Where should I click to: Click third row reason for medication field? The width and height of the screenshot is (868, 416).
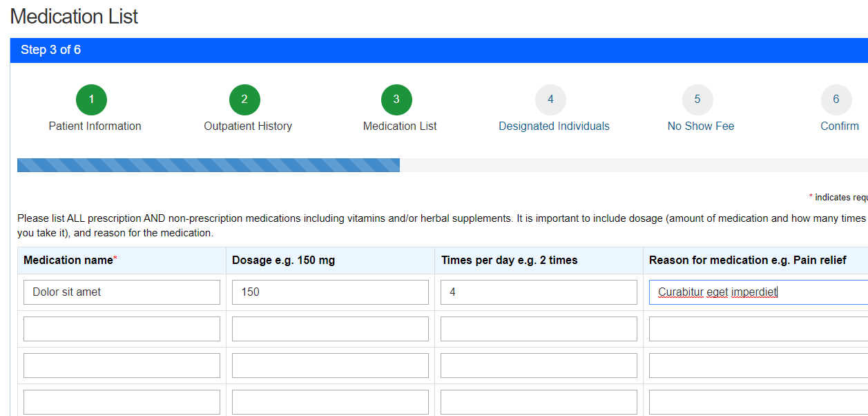(x=758, y=366)
